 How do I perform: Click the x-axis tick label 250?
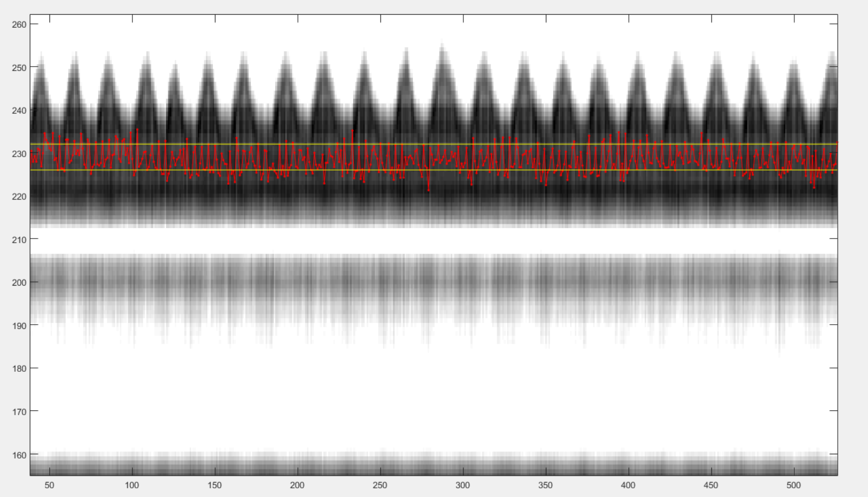[380, 485]
